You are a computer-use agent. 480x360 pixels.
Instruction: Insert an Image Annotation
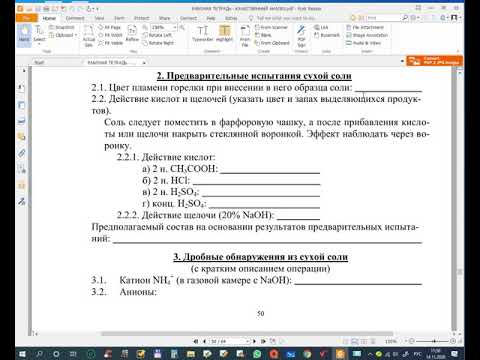(x=367, y=35)
